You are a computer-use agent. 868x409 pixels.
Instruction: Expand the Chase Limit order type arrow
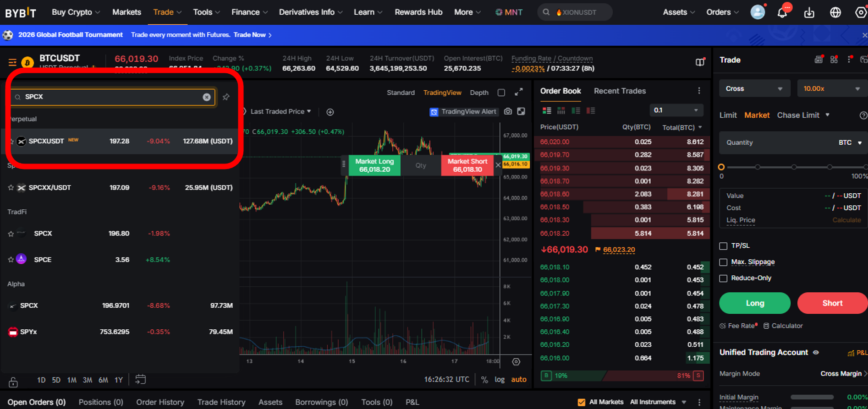coord(827,115)
